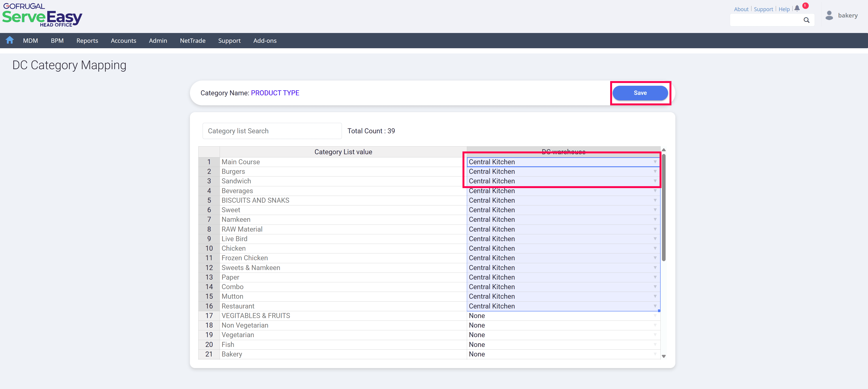868x389 pixels.
Task: Open the Help link at top
Action: click(x=784, y=9)
